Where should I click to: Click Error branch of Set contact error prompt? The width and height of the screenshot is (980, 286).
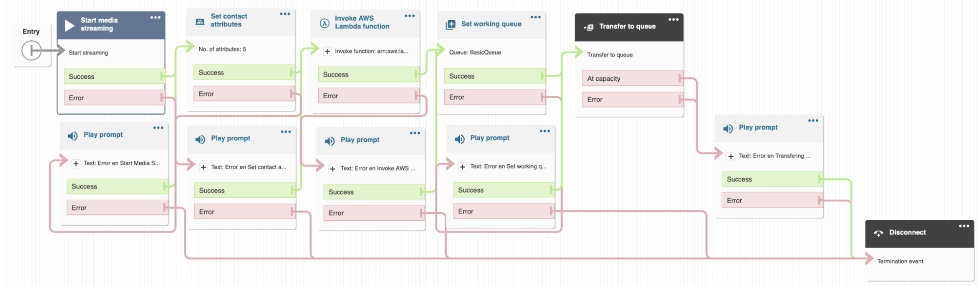click(245, 212)
